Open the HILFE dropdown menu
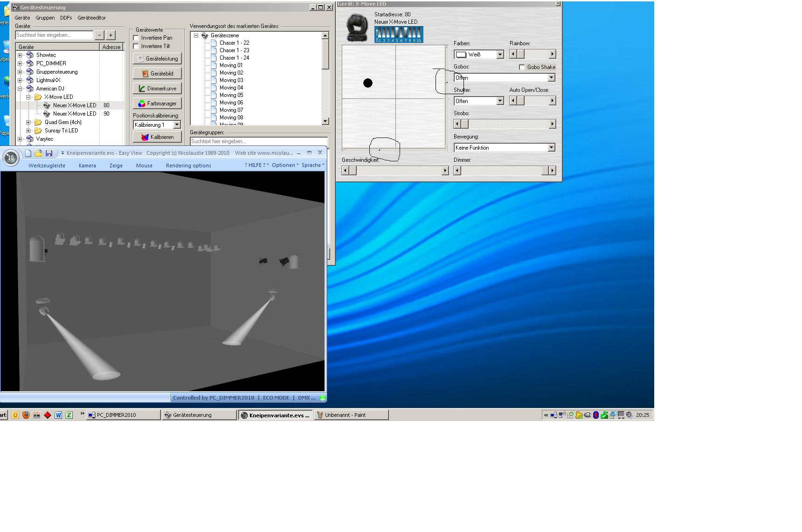802x532 pixels. 256,165
